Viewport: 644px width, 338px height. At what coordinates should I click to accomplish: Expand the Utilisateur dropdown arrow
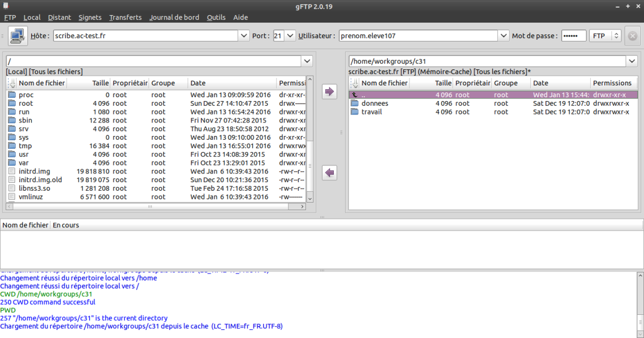click(x=503, y=36)
